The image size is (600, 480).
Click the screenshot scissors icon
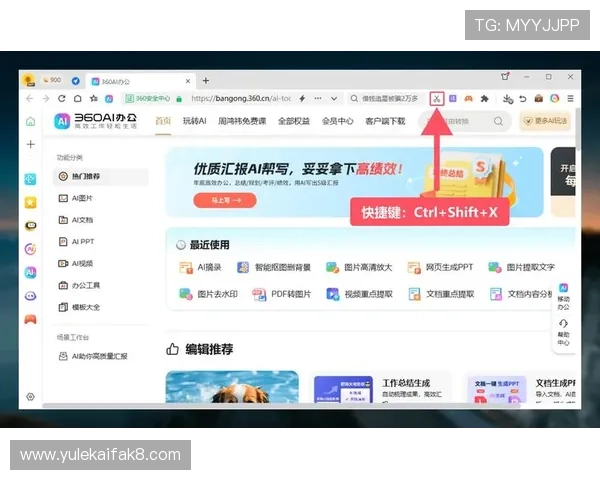pyautogui.click(x=437, y=99)
